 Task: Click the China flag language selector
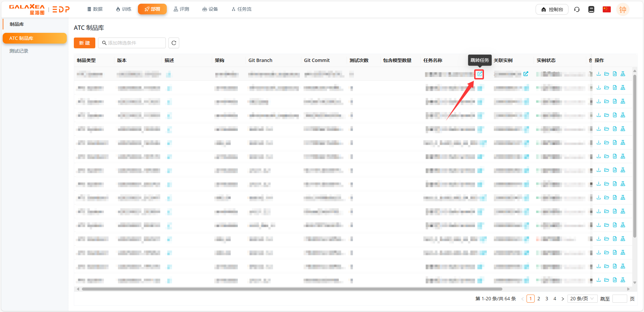(x=606, y=9)
